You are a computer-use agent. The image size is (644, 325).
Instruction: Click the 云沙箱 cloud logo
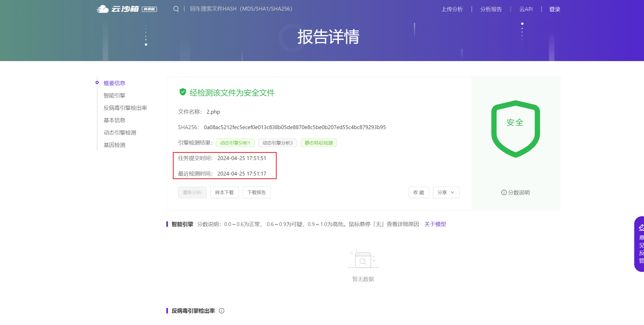(x=103, y=9)
